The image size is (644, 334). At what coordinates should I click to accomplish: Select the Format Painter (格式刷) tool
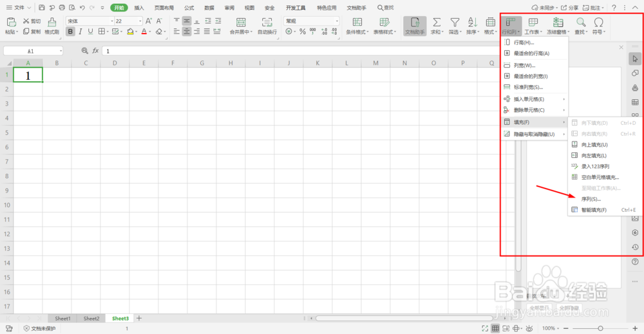[x=52, y=26]
